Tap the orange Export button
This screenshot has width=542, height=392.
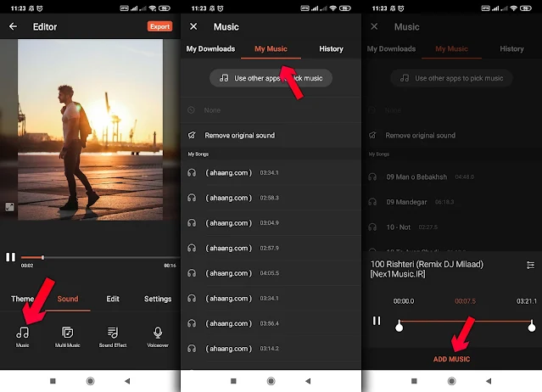click(x=159, y=26)
